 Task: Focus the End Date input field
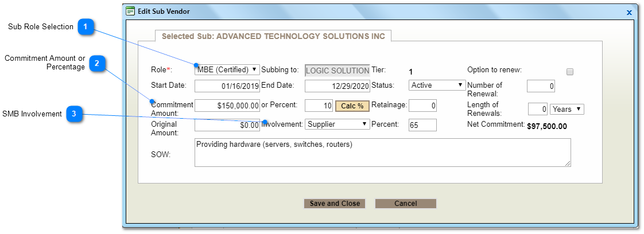tap(337, 86)
